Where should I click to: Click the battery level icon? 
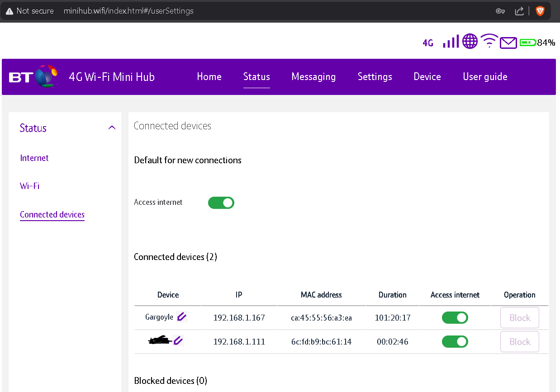click(527, 43)
